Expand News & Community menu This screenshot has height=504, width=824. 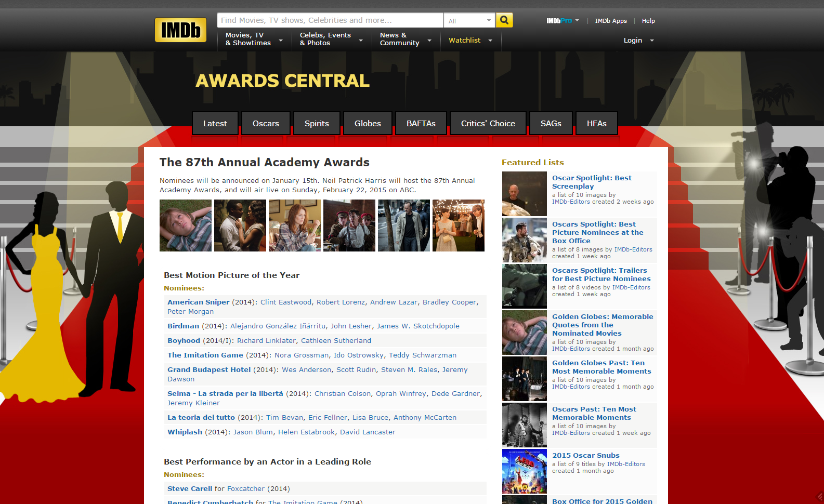coord(406,39)
